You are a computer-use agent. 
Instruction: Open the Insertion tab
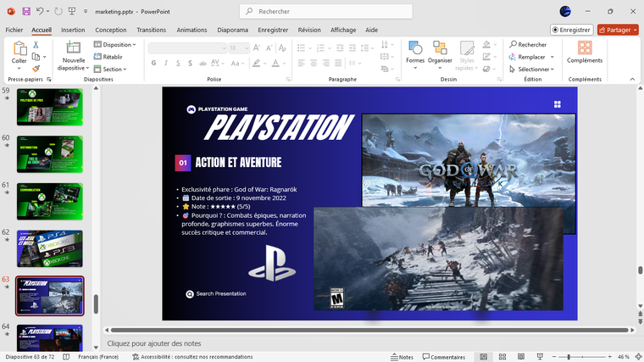coord(73,30)
